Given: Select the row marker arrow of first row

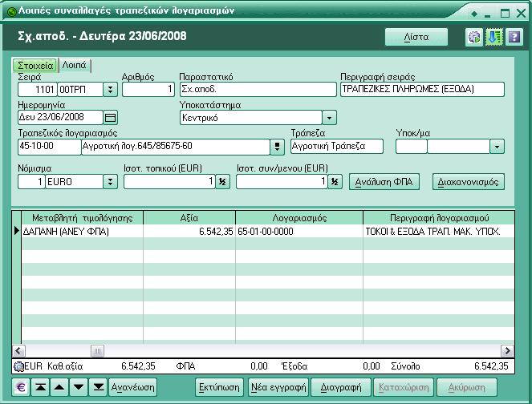Looking at the screenshot, I should pos(17,231).
